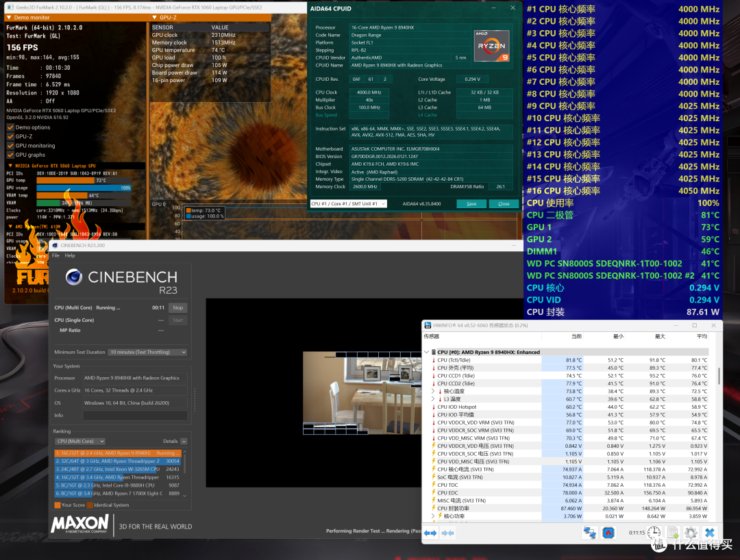Open the File menu in Cinebench

(x=56, y=255)
